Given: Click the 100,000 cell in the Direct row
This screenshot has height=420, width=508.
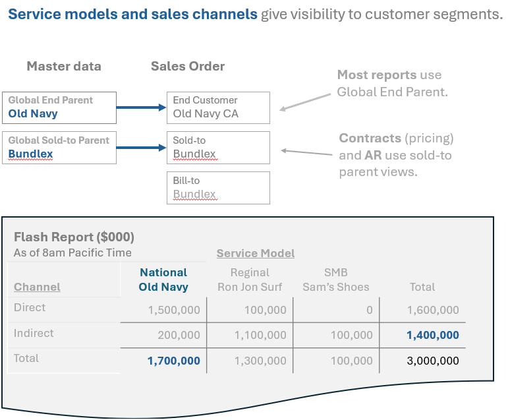Looking at the screenshot, I should [x=266, y=310].
